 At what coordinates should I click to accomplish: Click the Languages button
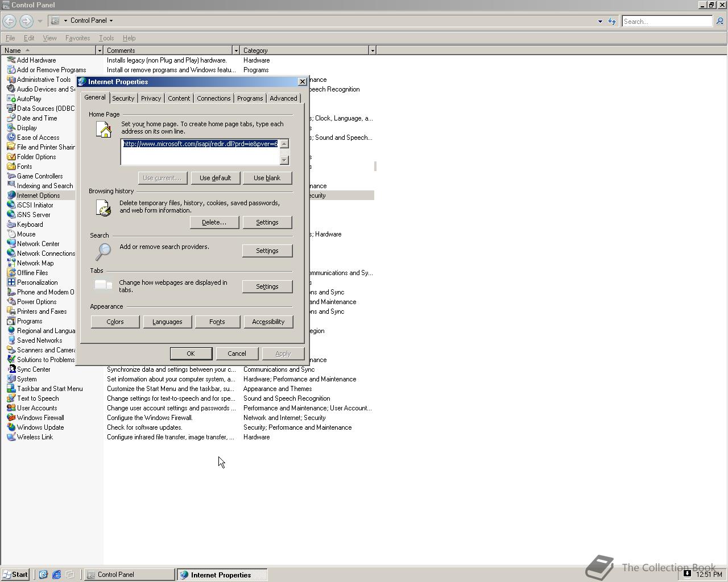click(167, 322)
